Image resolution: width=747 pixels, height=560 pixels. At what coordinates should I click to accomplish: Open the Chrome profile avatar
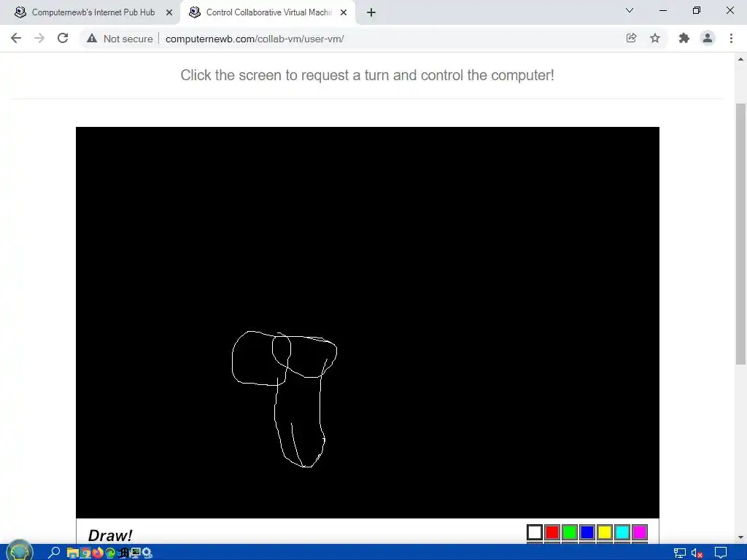coord(708,38)
